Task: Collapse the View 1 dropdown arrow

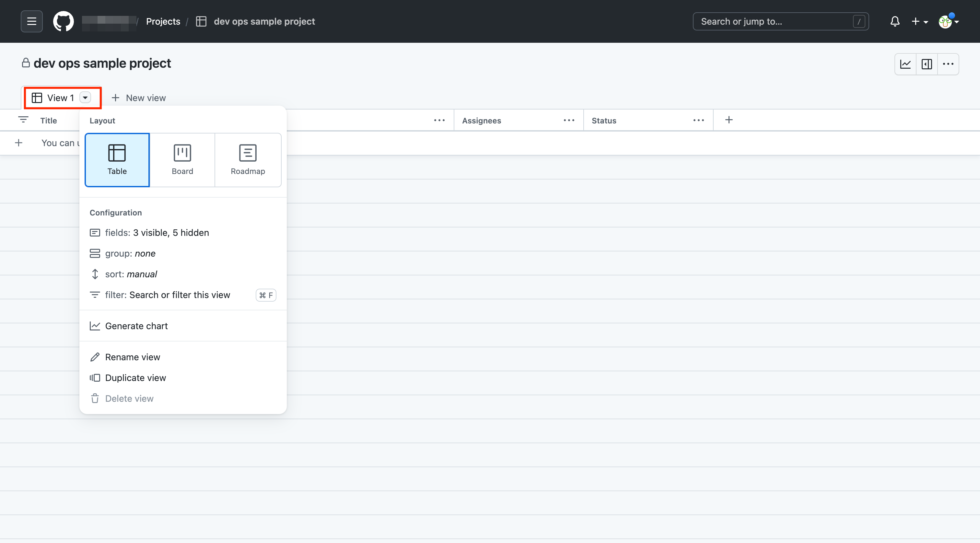Action: point(85,98)
